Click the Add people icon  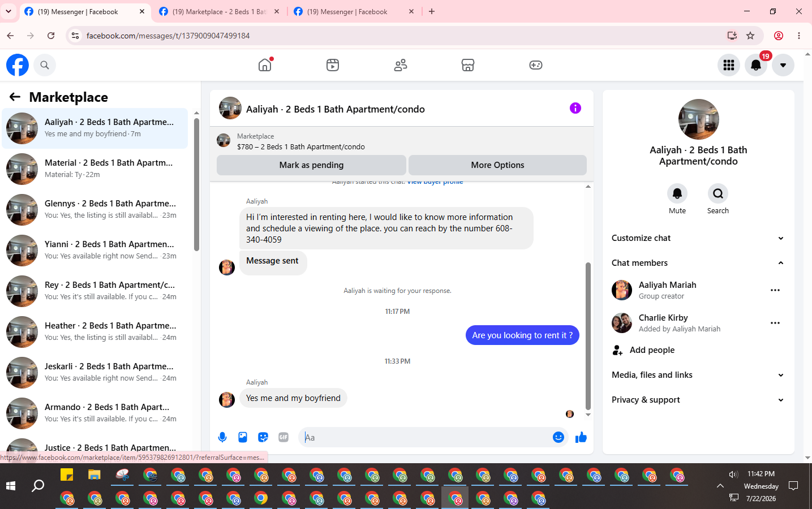tap(617, 350)
